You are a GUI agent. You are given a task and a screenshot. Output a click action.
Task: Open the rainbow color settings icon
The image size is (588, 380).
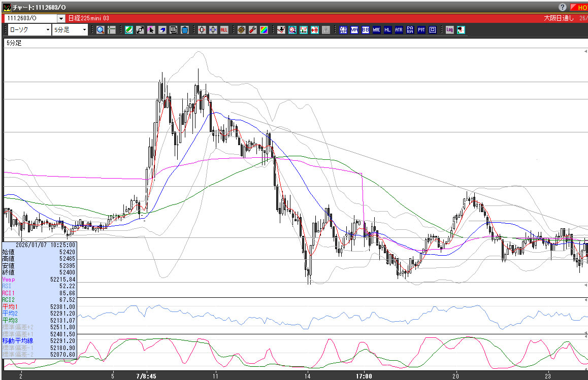pyautogui.click(x=264, y=30)
